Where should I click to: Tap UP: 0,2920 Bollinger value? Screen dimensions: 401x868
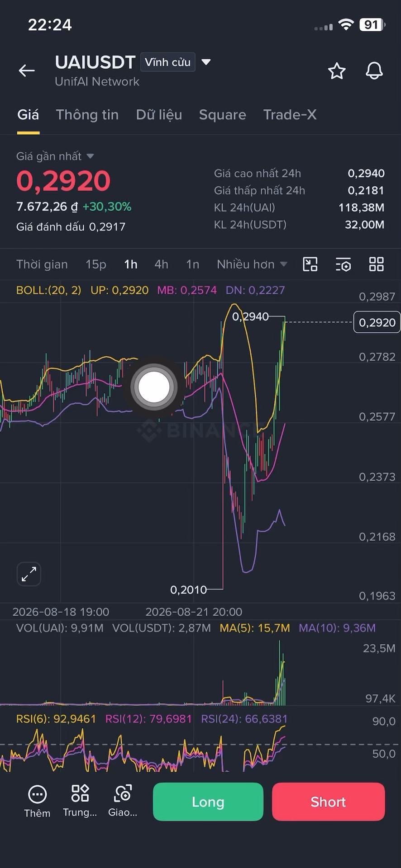[119, 290]
